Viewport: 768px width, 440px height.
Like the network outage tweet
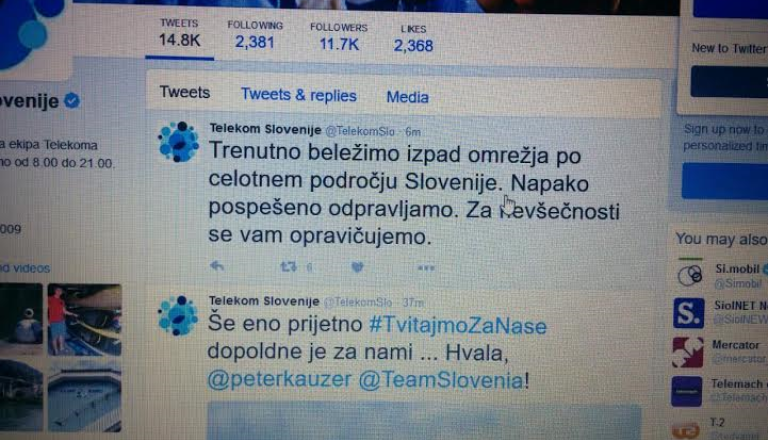click(357, 267)
